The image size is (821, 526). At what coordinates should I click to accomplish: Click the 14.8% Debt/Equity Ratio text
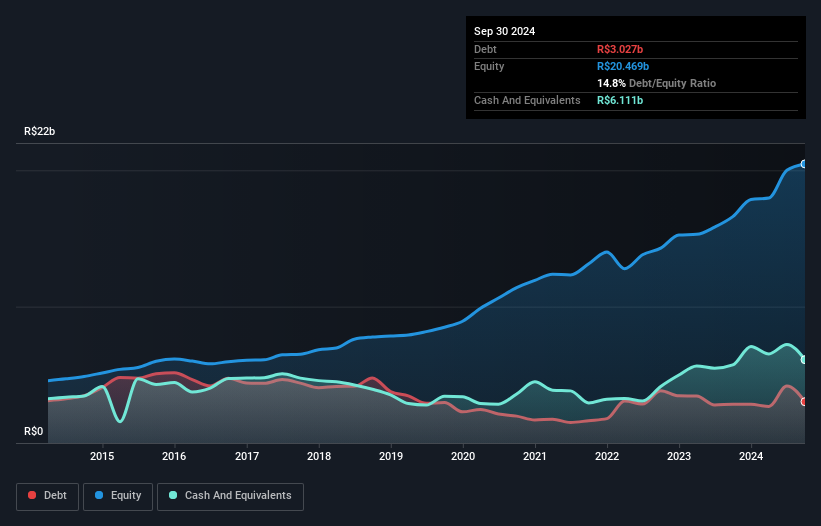[656, 83]
